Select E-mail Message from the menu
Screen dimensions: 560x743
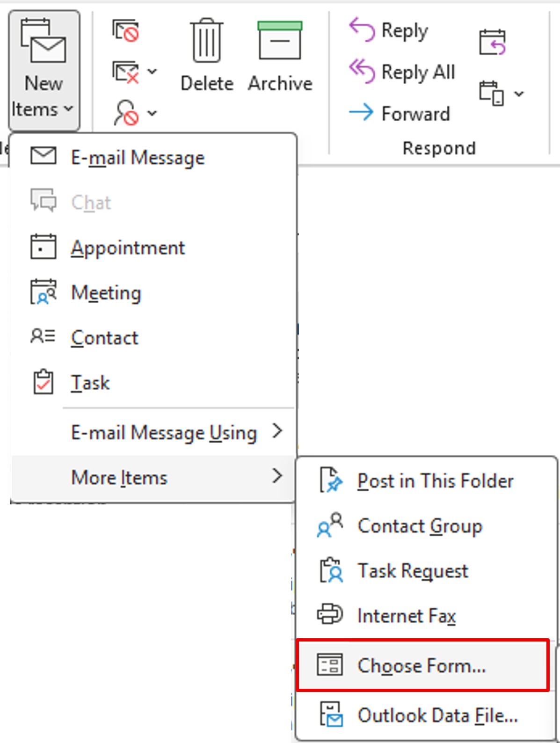(x=138, y=158)
